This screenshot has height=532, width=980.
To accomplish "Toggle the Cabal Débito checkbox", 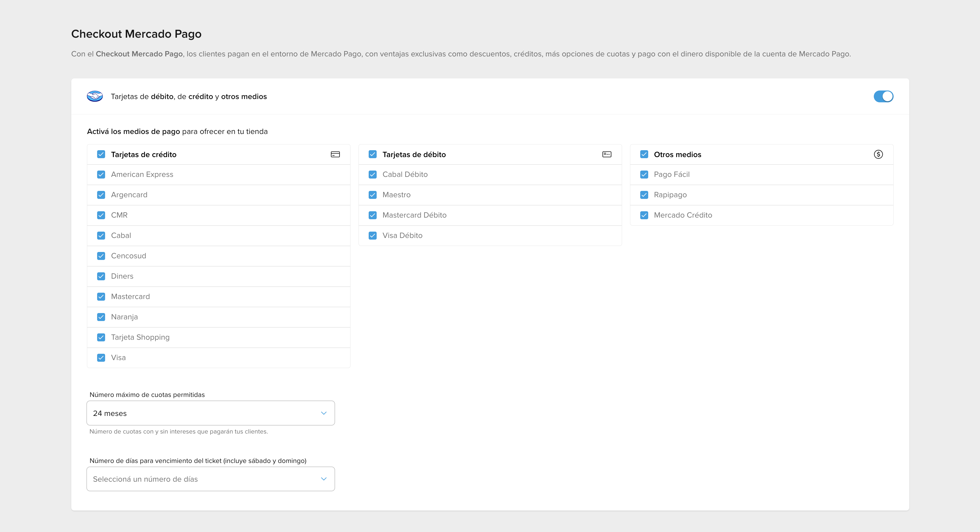I will [x=373, y=175].
